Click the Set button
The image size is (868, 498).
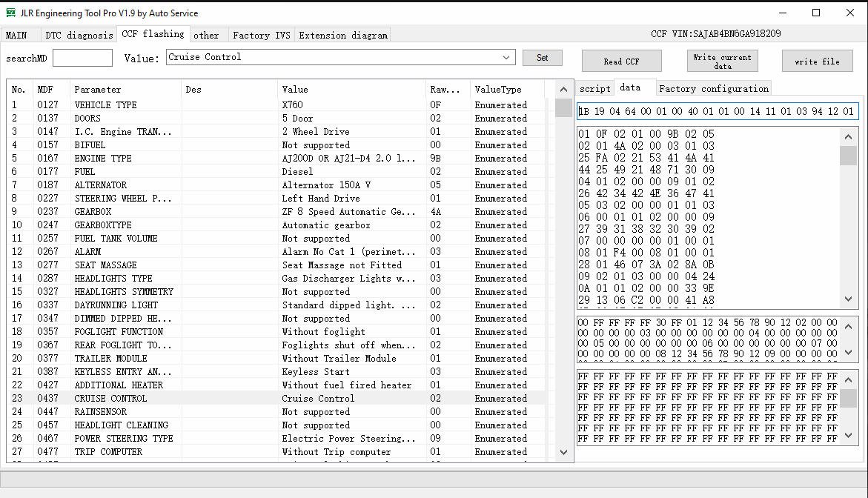(543, 58)
